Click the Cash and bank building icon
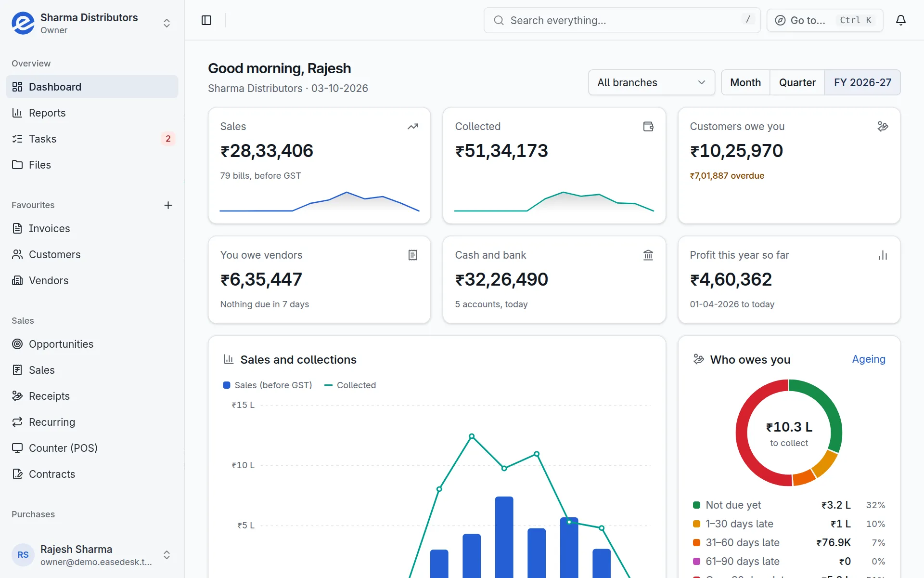924x578 pixels. [x=648, y=255]
